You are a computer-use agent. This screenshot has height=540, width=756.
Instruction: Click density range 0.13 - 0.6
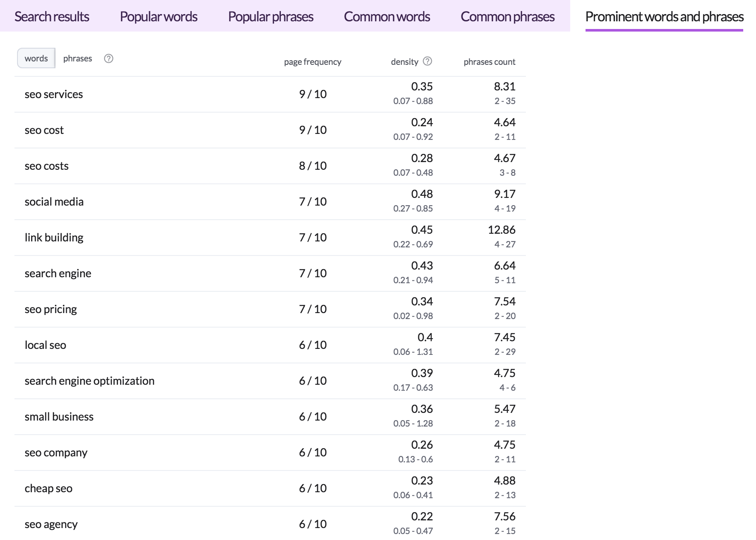point(416,459)
